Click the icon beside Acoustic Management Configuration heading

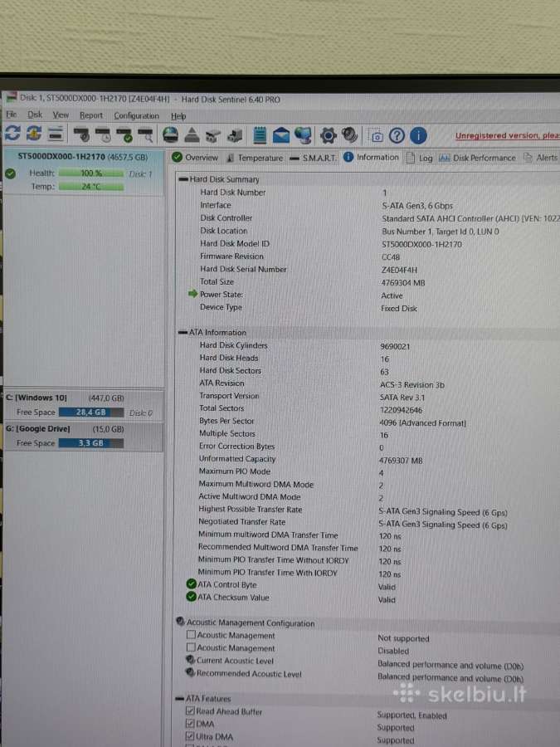coord(180,622)
